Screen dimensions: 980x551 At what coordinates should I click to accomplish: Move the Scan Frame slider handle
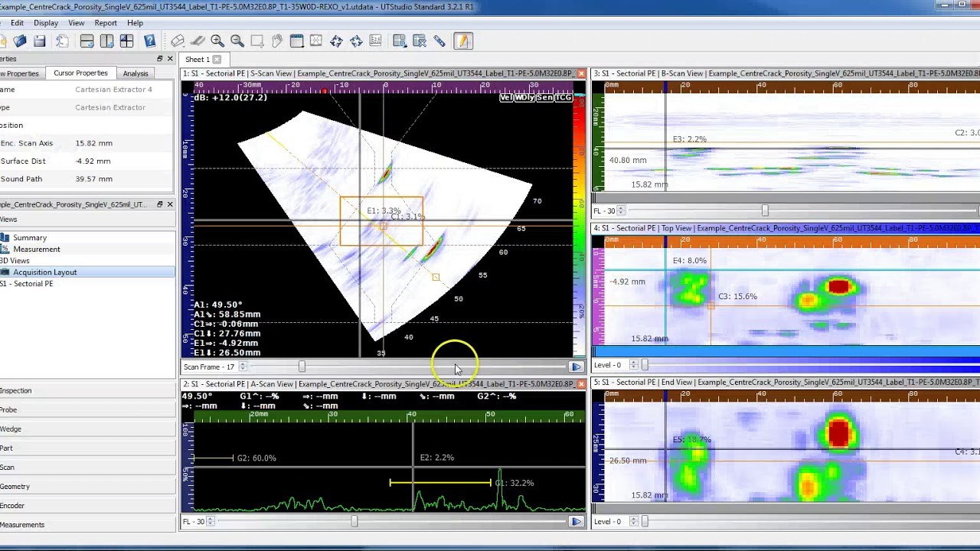coord(302,367)
